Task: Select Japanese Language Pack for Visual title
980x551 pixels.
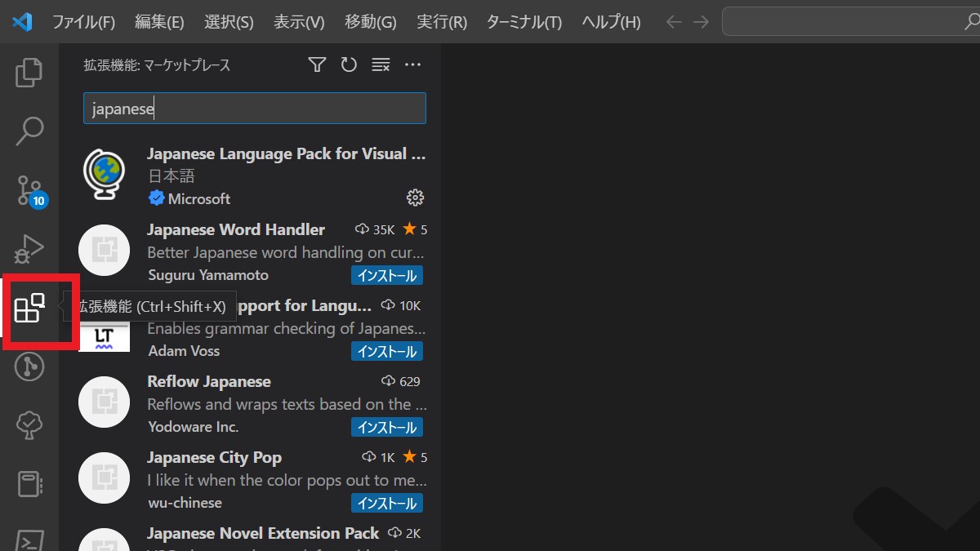Action: (x=287, y=153)
